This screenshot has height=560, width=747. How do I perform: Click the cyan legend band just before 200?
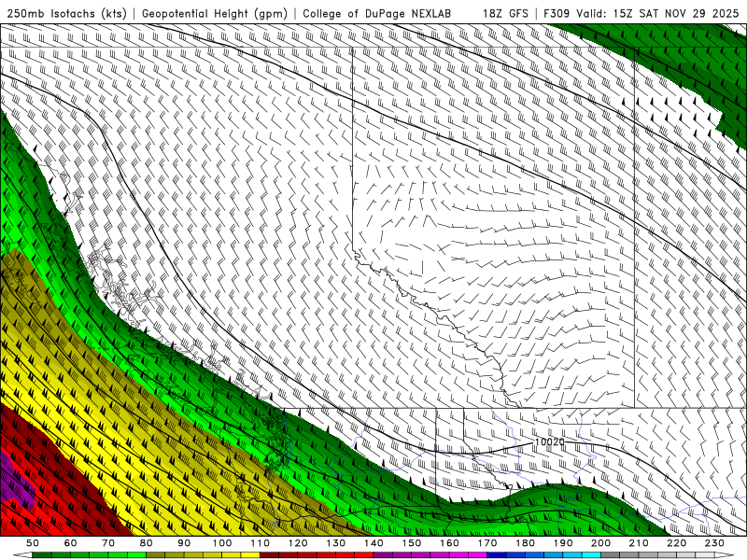click(x=591, y=555)
